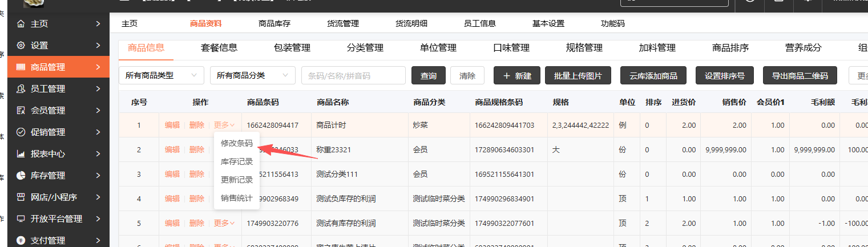Focus the 条码/名称/拼音码 search field

tap(353, 75)
